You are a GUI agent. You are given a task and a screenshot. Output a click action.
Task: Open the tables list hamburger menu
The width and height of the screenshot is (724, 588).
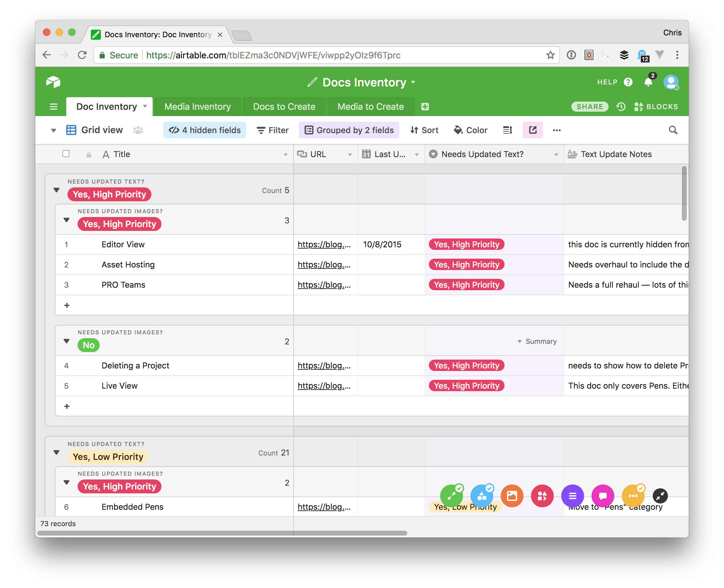[x=53, y=107]
